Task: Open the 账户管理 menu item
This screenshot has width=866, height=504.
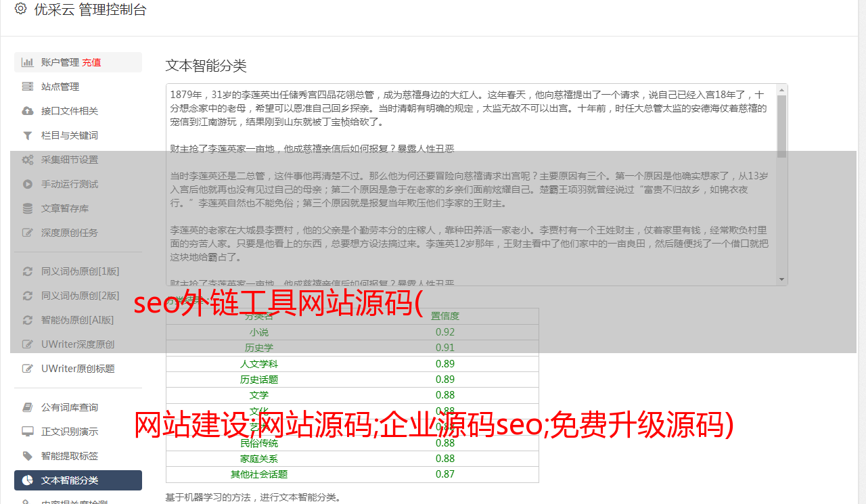Action: (78, 62)
